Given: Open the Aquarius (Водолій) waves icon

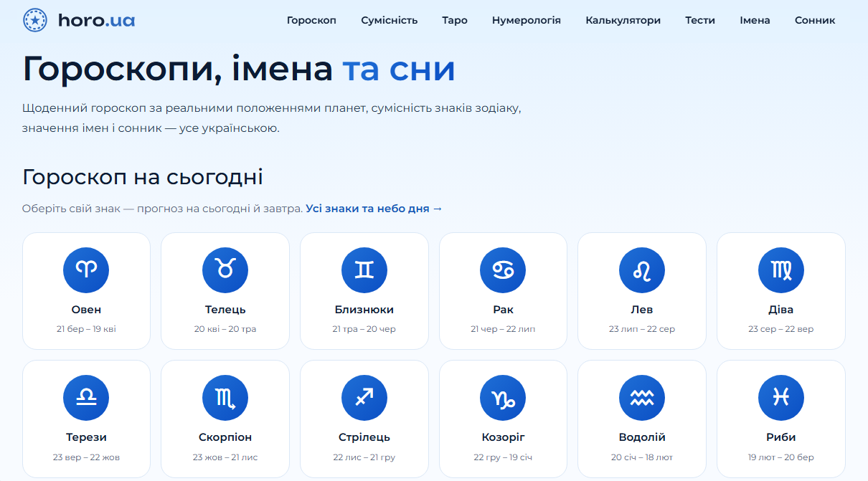Looking at the screenshot, I should pos(642,398).
